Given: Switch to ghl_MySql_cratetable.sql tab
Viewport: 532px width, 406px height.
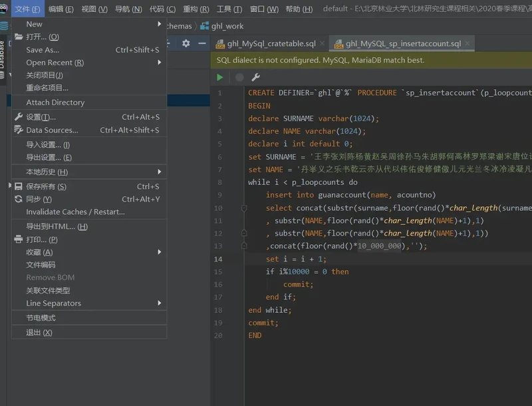Looking at the screenshot, I should click(271, 44).
